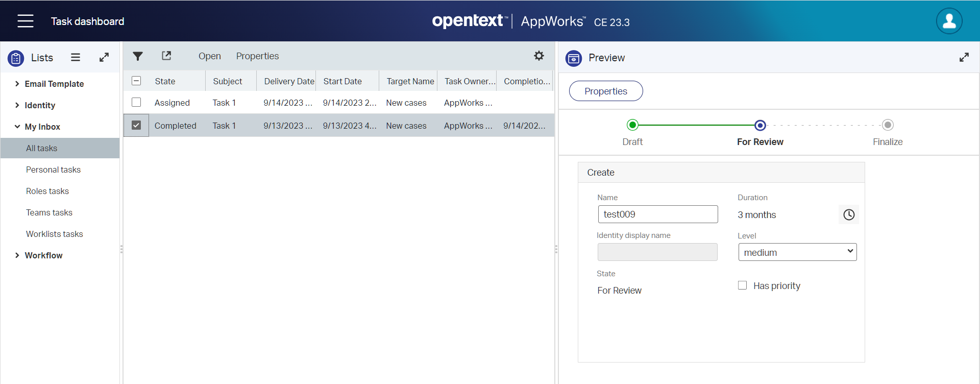
Task: Click the Duration clock icon
Action: tap(848, 215)
